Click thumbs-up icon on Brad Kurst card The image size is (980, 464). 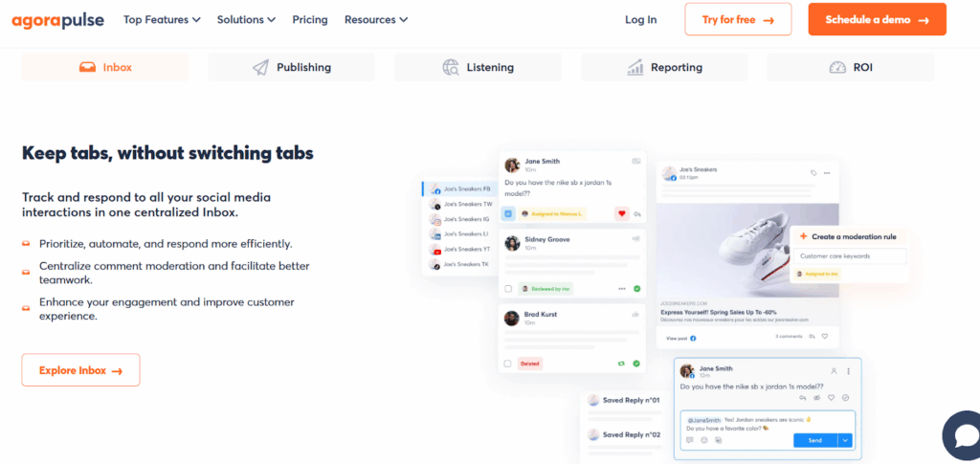click(x=636, y=314)
